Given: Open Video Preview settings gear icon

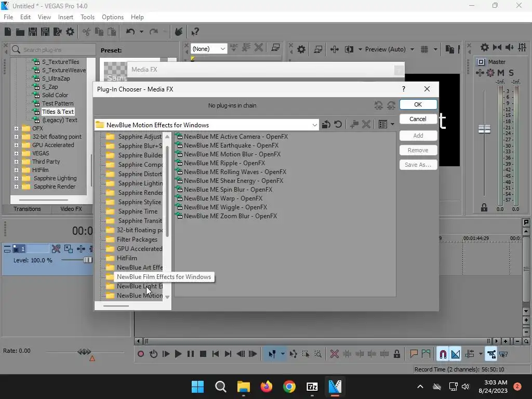Looking at the screenshot, I should tap(301, 49).
